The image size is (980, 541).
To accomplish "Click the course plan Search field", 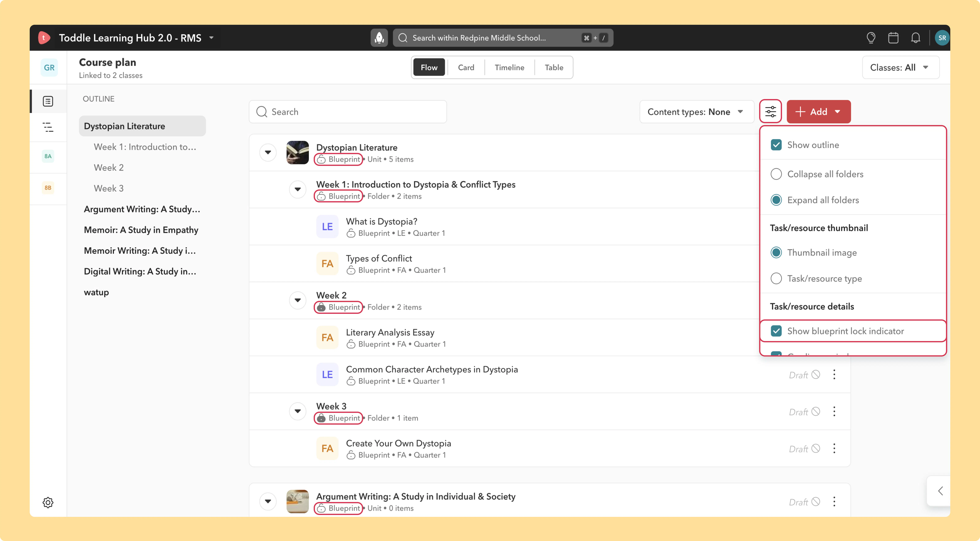I will point(348,112).
